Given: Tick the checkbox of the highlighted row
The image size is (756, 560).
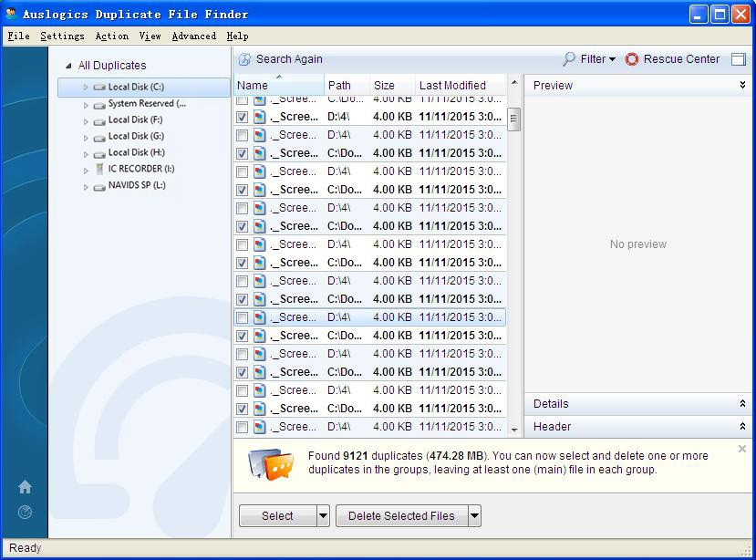Looking at the screenshot, I should pyautogui.click(x=242, y=317).
